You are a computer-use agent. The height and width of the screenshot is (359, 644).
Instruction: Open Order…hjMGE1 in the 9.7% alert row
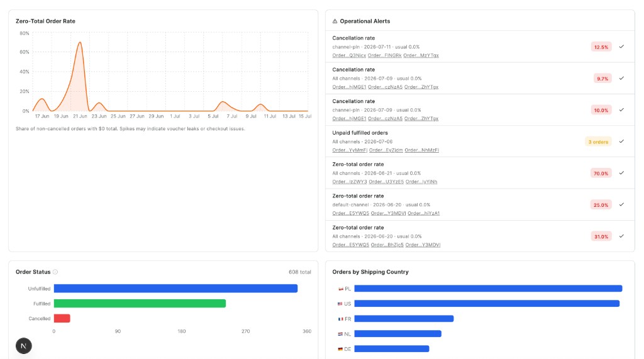(349, 87)
